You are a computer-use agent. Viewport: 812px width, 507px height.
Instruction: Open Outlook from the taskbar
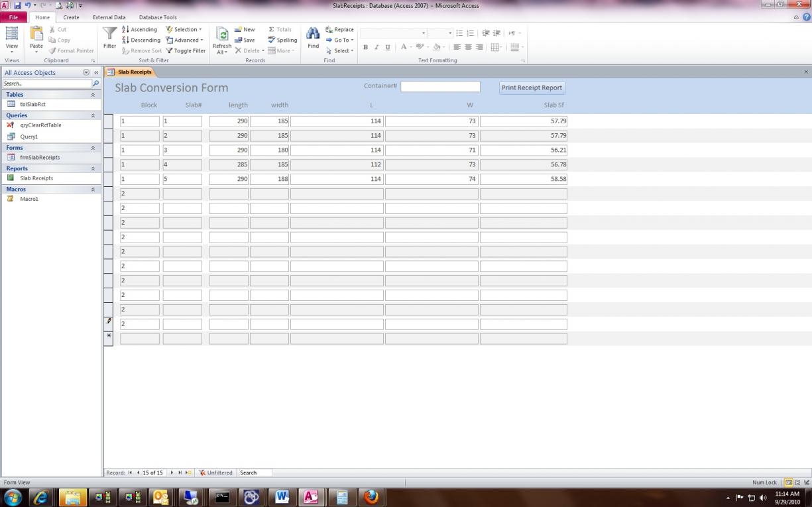(x=161, y=497)
